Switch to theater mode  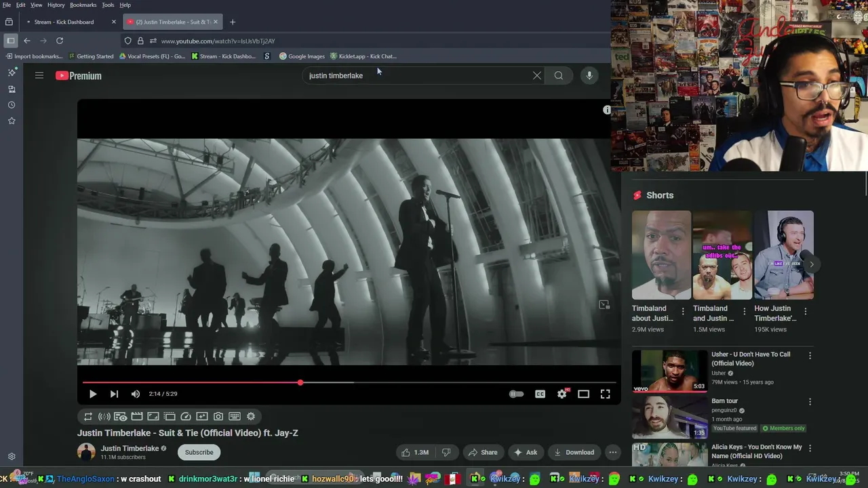583,394
